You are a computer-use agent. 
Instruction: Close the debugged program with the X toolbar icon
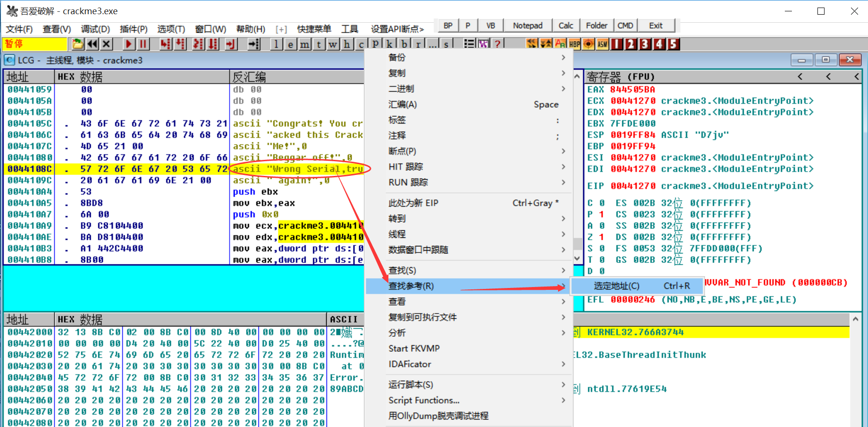(107, 44)
